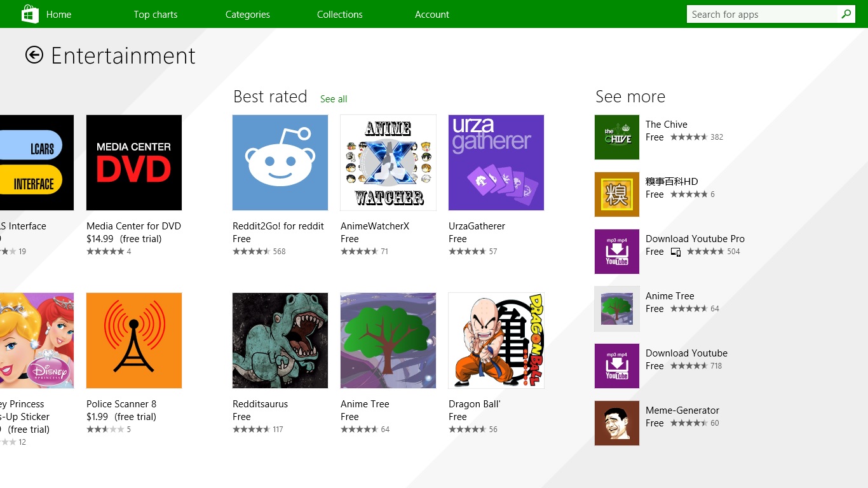This screenshot has height=488, width=868.
Task: Click Reddit2Go star rating with 568 reviews
Action: 259,252
